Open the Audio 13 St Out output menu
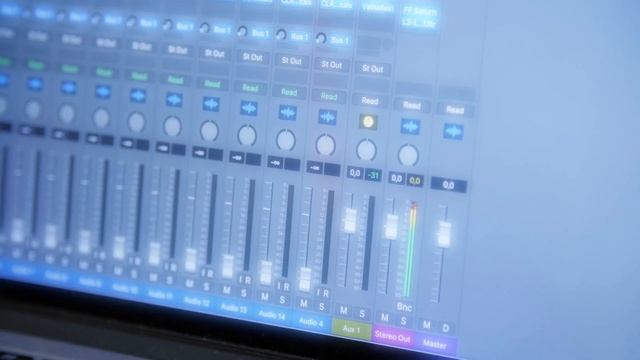Viewport: 640px width, 360px height. point(252,57)
